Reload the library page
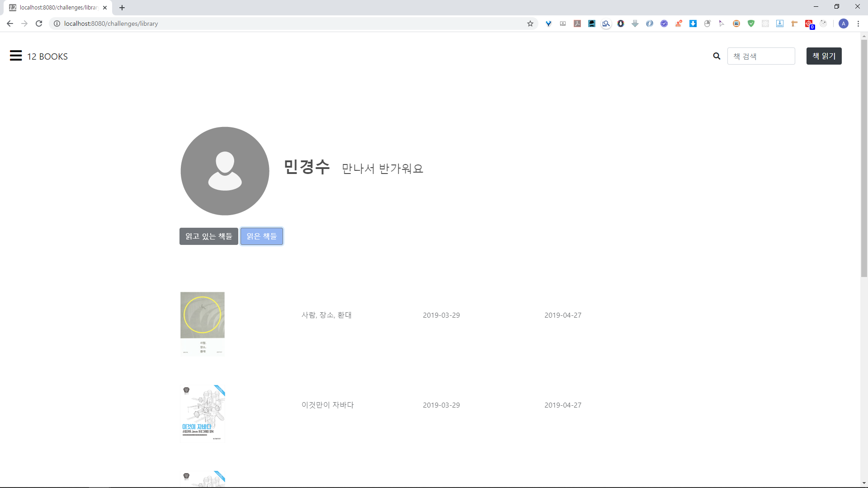The height and width of the screenshot is (488, 868). 39,23
